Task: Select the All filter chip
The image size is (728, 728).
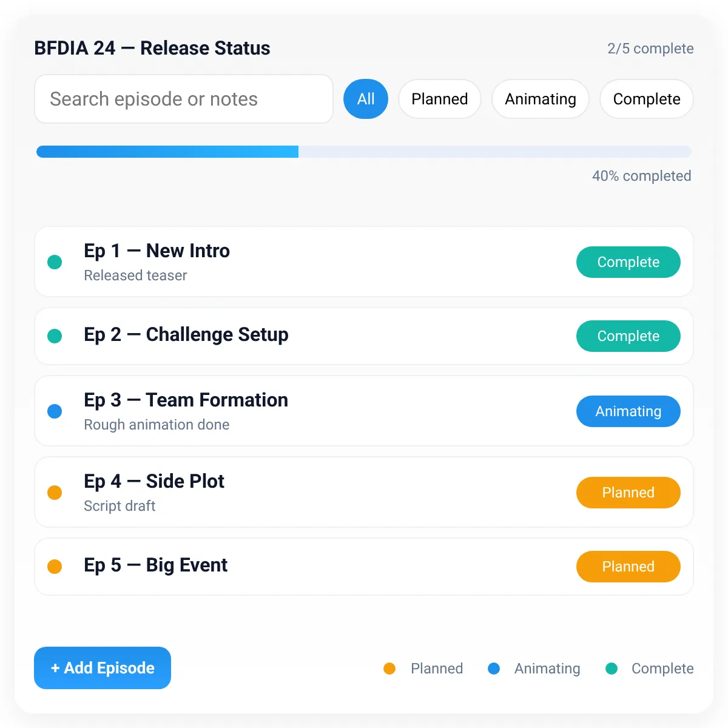Action: [x=366, y=99]
